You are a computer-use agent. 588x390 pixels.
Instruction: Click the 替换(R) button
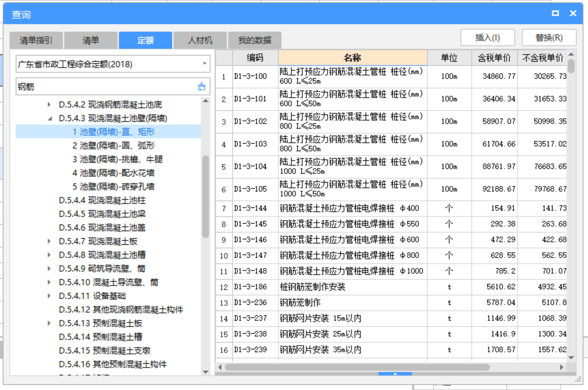pyautogui.click(x=549, y=38)
